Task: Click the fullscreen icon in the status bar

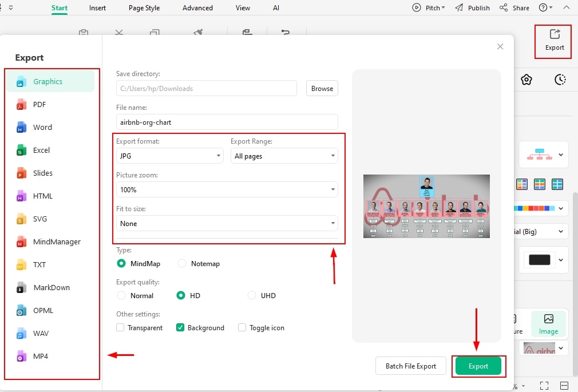Action: 544,385
